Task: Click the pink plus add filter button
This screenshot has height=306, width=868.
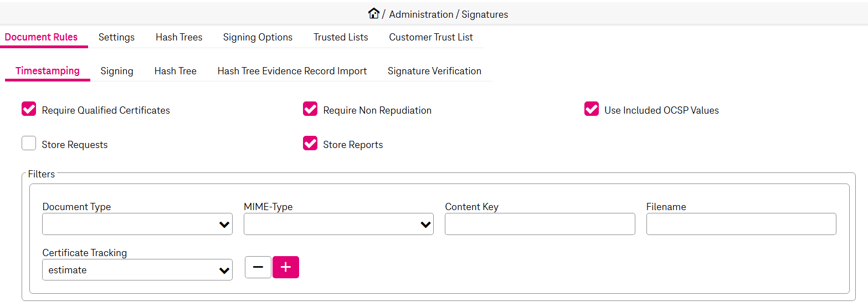Action: 286,267
